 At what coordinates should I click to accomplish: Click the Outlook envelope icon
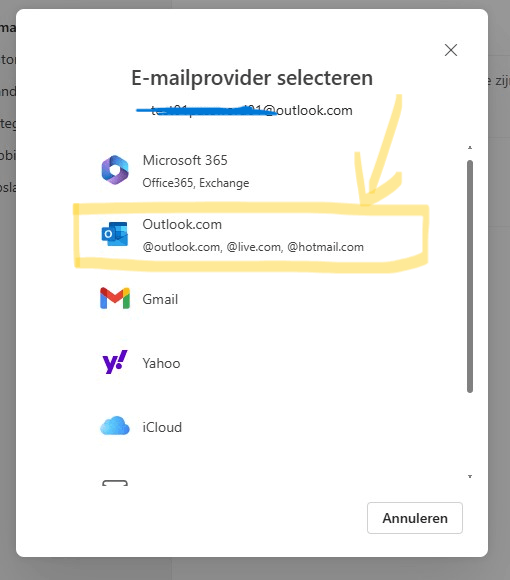pos(115,234)
